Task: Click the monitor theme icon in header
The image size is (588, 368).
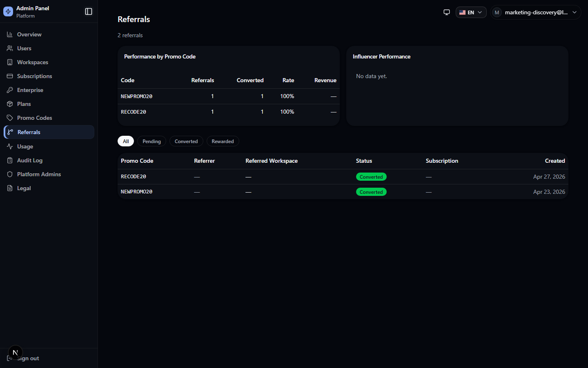Action: point(447,12)
